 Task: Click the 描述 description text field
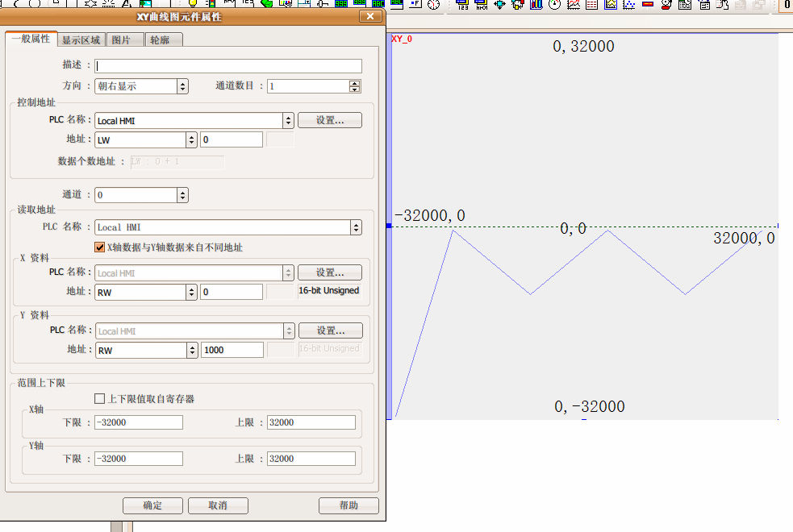[228, 66]
